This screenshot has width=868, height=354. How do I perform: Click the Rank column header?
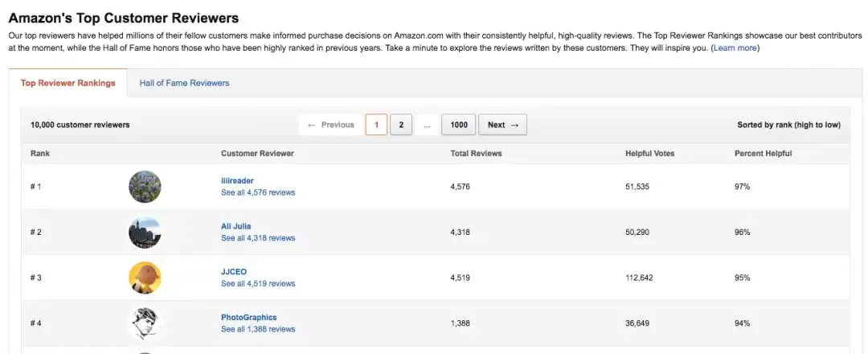40,154
